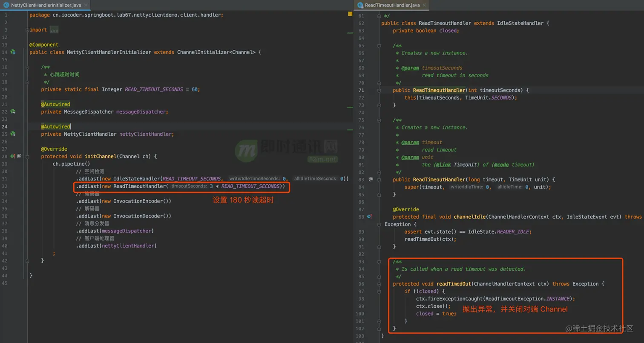Collapse the initChannel method fold on line 28
Viewport: 644px width, 343px height.
(27, 156)
